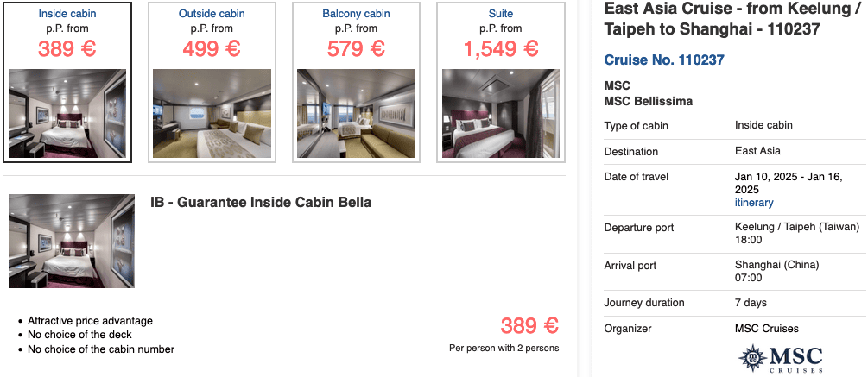The width and height of the screenshot is (868, 377).
Task: Click the 499 € outside cabin price
Action: 212,48
